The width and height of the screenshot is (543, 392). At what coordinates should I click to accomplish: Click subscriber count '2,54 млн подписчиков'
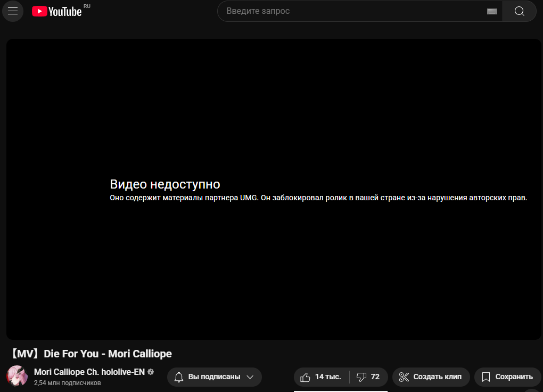[67, 383]
